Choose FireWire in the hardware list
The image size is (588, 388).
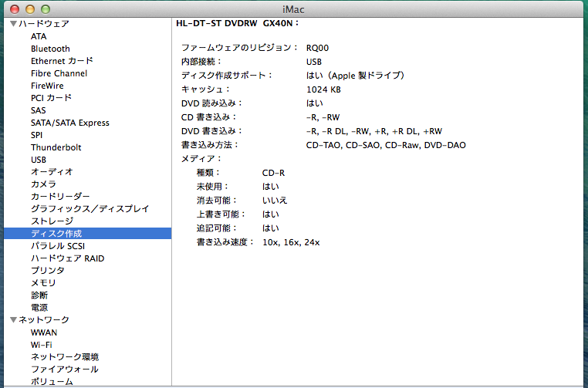[x=47, y=86]
